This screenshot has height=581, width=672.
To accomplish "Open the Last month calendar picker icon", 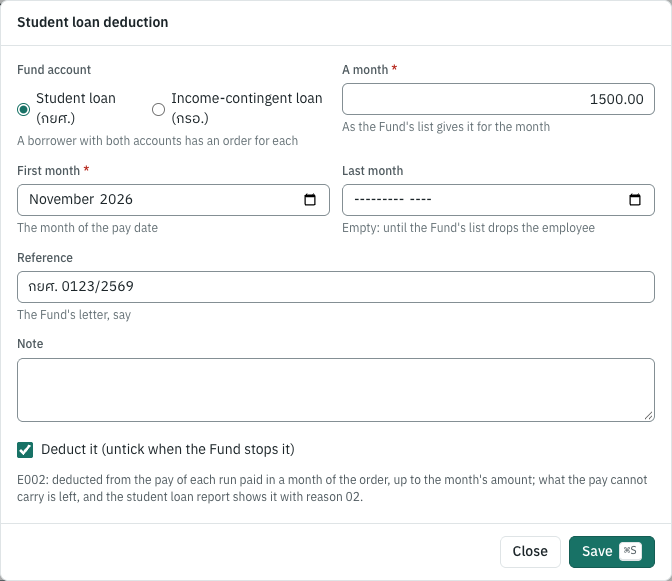I will 635,200.
